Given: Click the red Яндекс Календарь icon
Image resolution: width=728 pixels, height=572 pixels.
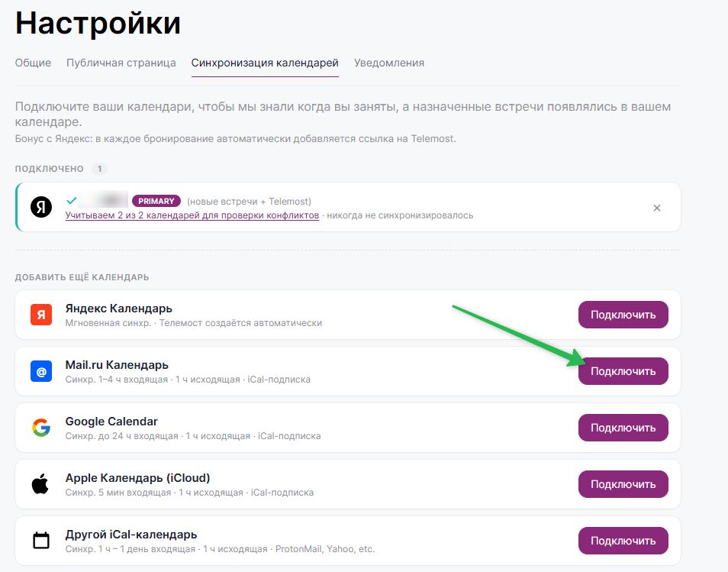Looking at the screenshot, I should (x=41, y=315).
